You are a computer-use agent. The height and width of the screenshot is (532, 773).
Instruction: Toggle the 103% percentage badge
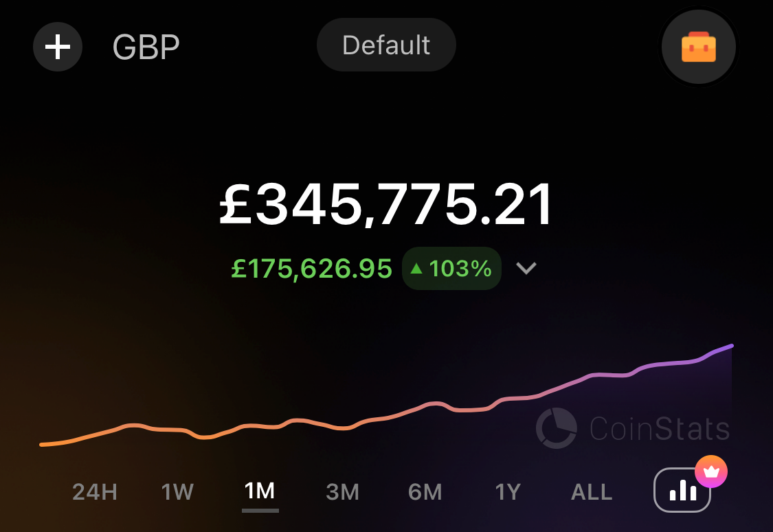[x=451, y=268]
